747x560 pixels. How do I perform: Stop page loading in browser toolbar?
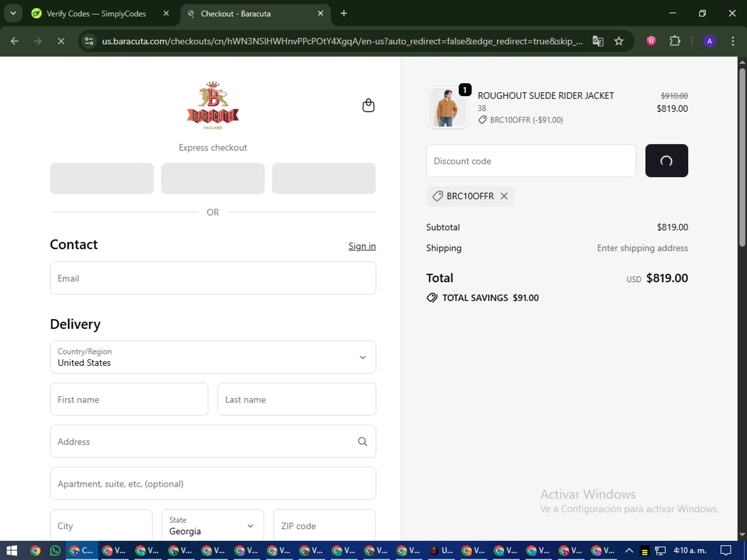61,41
